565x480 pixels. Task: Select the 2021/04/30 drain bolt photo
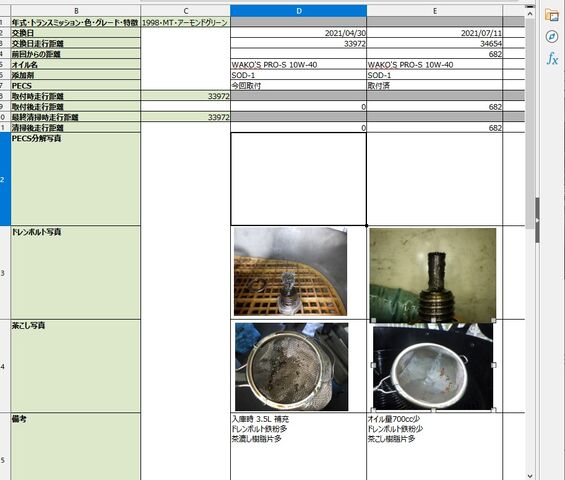click(x=290, y=272)
